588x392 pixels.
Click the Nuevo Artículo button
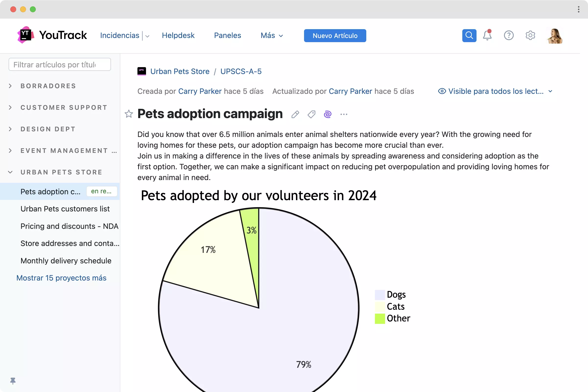pyautogui.click(x=335, y=36)
